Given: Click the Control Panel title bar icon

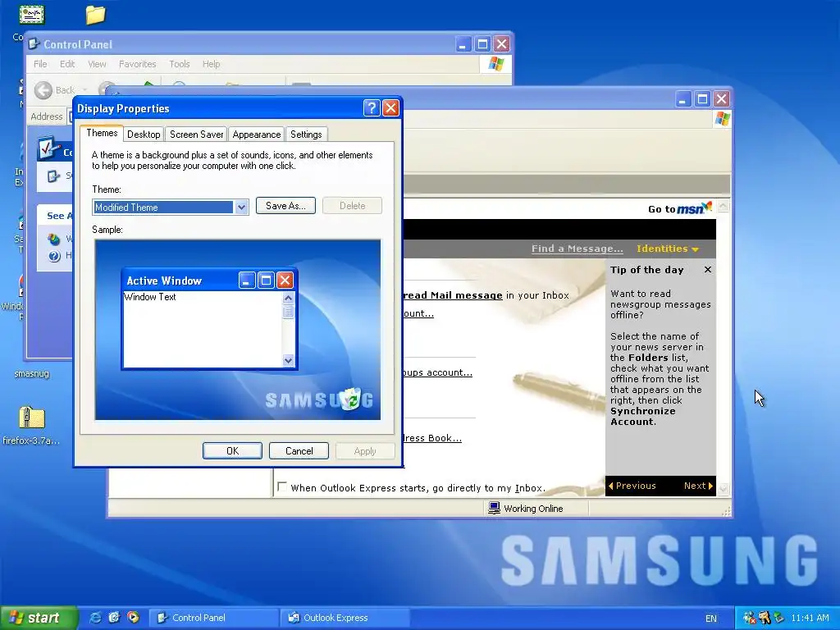Looking at the screenshot, I should point(34,44).
